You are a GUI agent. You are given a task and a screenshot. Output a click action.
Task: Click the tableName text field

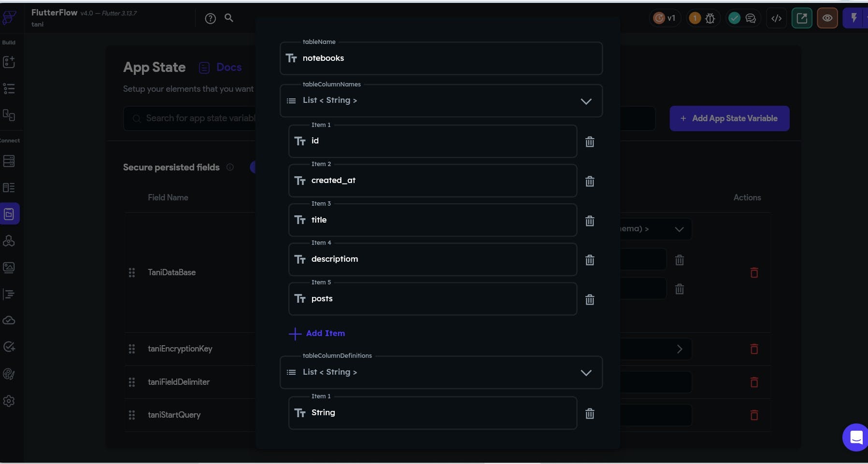click(441, 58)
